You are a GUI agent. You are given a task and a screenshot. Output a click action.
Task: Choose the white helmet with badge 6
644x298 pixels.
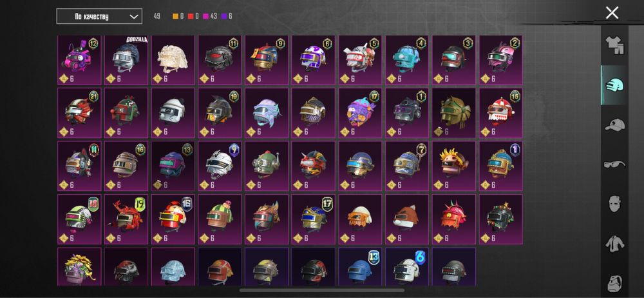tap(407, 267)
